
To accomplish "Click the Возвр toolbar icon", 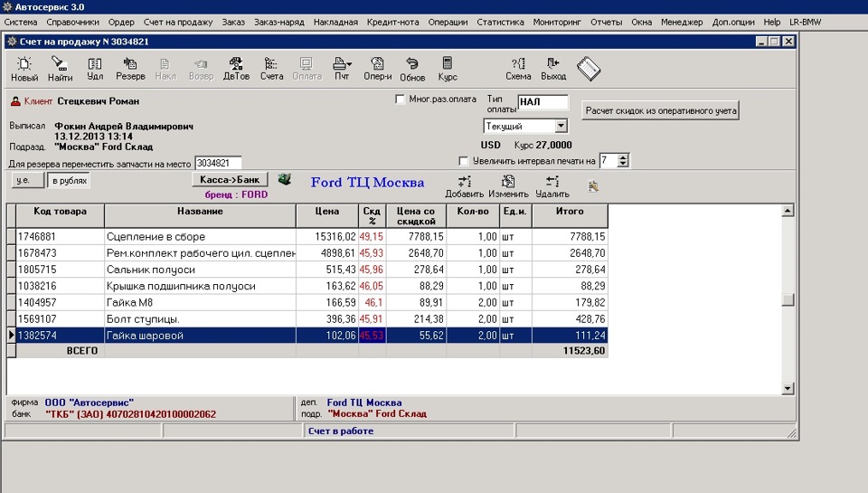I will 201,70.
